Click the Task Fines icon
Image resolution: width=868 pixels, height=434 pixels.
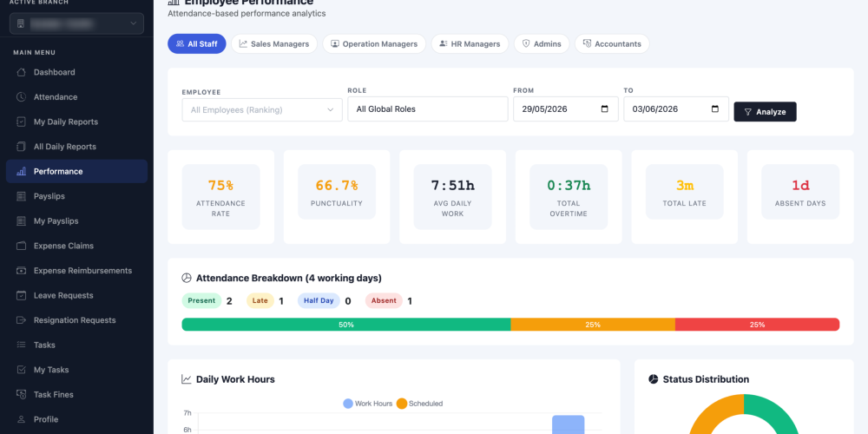pyautogui.click(x=21, y=395)
